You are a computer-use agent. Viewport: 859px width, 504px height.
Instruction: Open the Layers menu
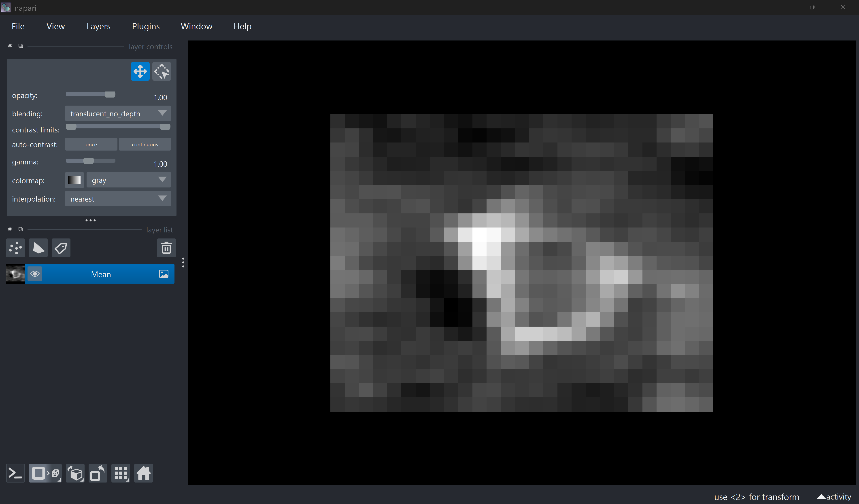[98, 26]
